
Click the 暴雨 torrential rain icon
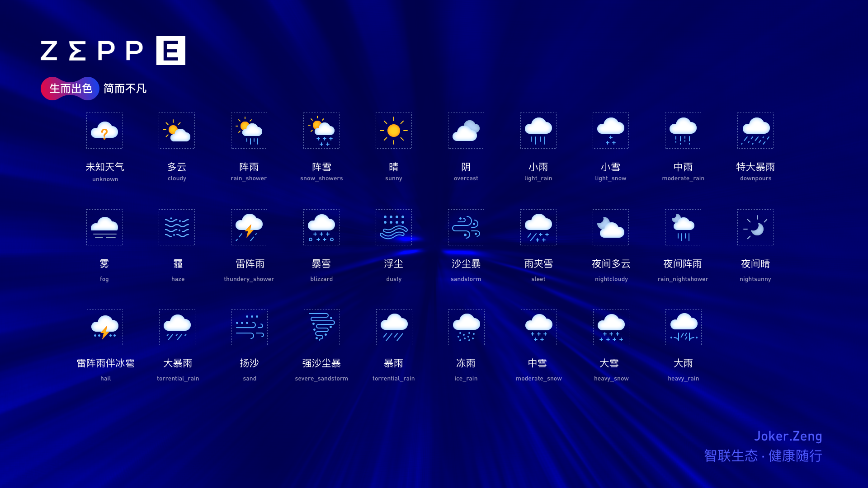pos(394,327)
